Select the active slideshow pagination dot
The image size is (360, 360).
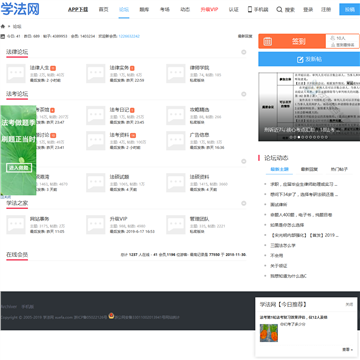tap(299, 137)
